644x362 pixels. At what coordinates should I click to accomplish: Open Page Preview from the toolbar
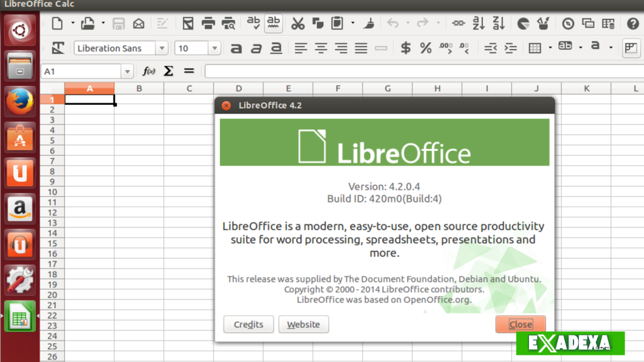(228, 23)
